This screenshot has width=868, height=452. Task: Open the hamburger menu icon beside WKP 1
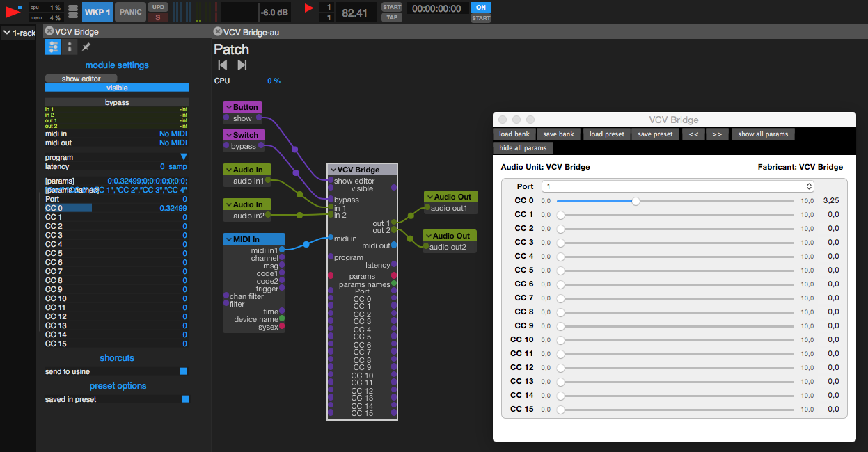pyautogui.click(x=73, y=12)
